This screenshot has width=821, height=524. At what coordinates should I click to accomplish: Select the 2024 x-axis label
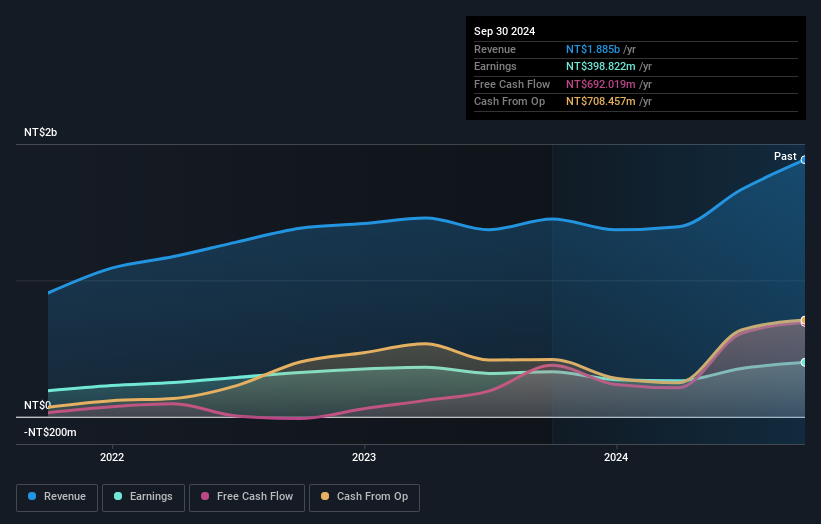click(x=616, y=458)
